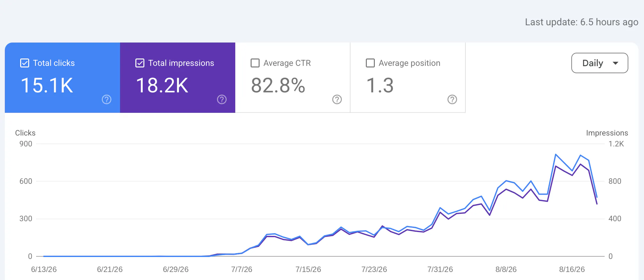Click the Total clicks label
Image resolution: width=644 pixels, height=280 pixels.
point(54,63)
